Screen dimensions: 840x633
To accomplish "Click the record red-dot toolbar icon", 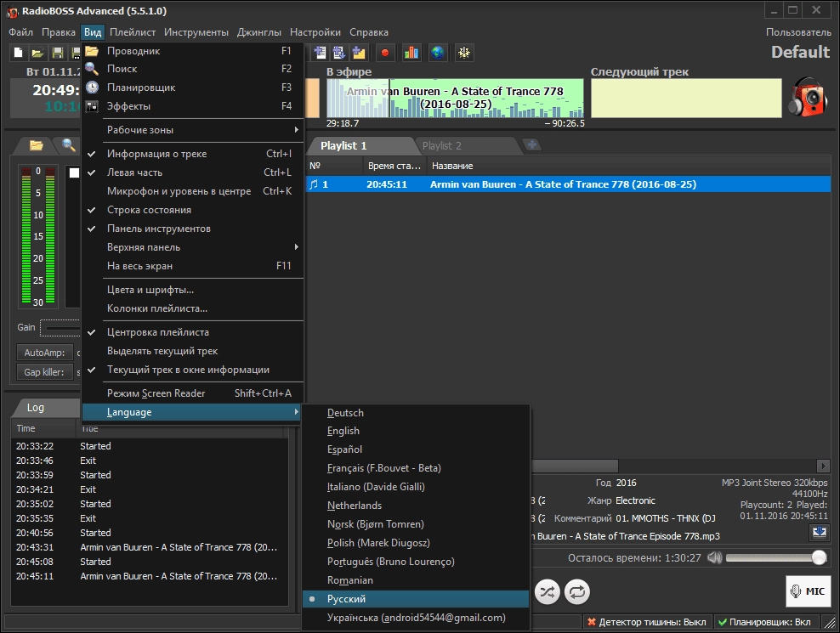I will [x=384, y=53].
